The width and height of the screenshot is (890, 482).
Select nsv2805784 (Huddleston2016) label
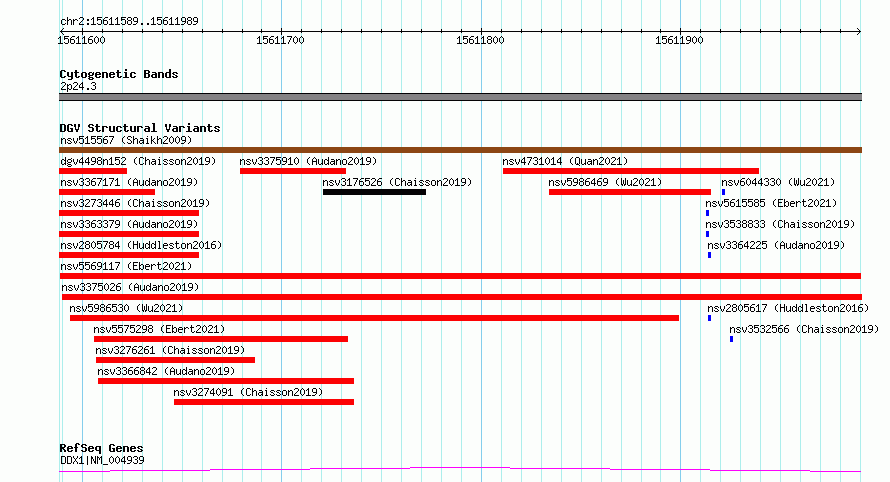coord(141,245)
